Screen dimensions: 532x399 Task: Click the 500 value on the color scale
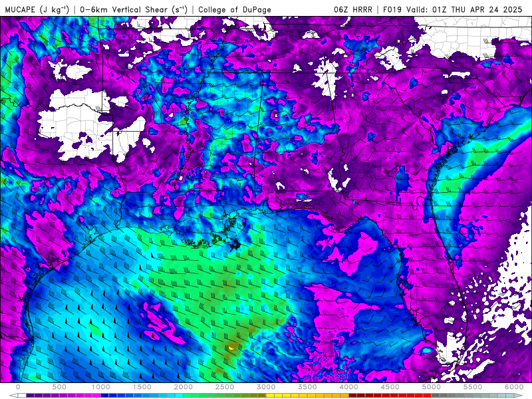59,387
